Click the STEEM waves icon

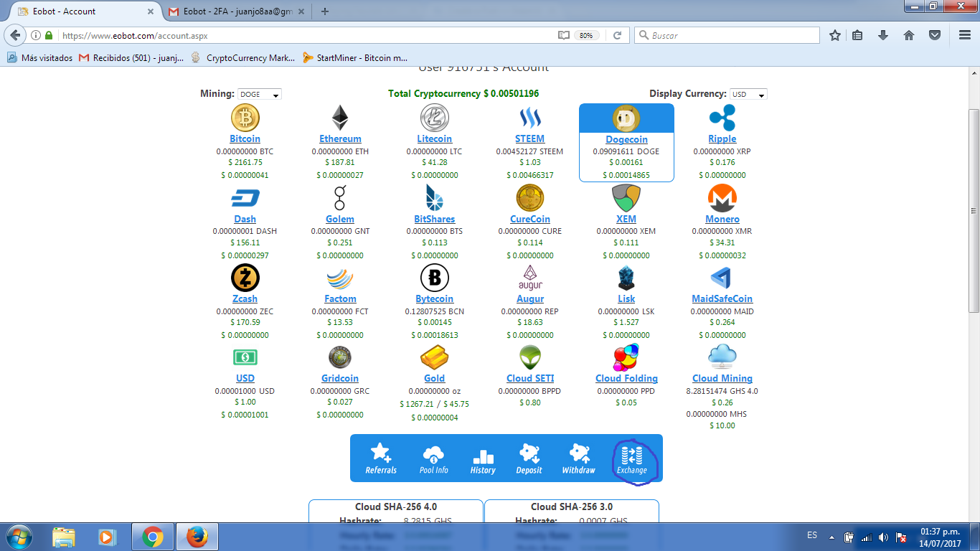pyautogui.click(x=530, y=118)
